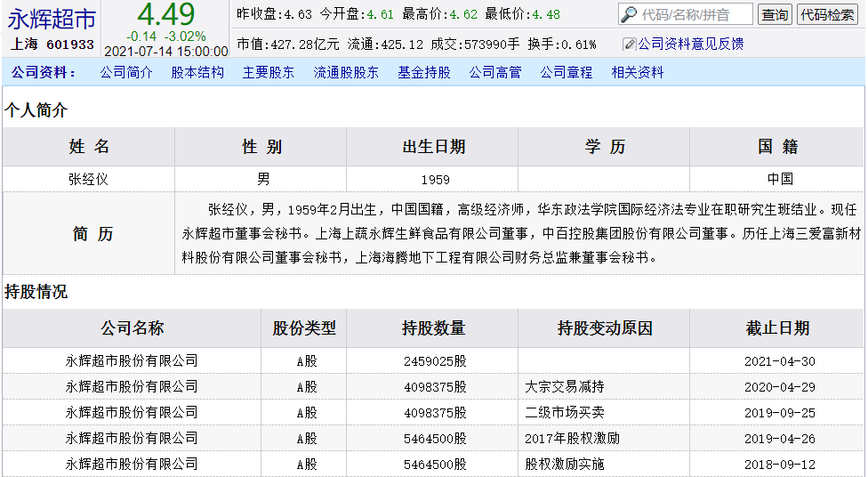Open the 相关资料 tab

coord(638,73)
